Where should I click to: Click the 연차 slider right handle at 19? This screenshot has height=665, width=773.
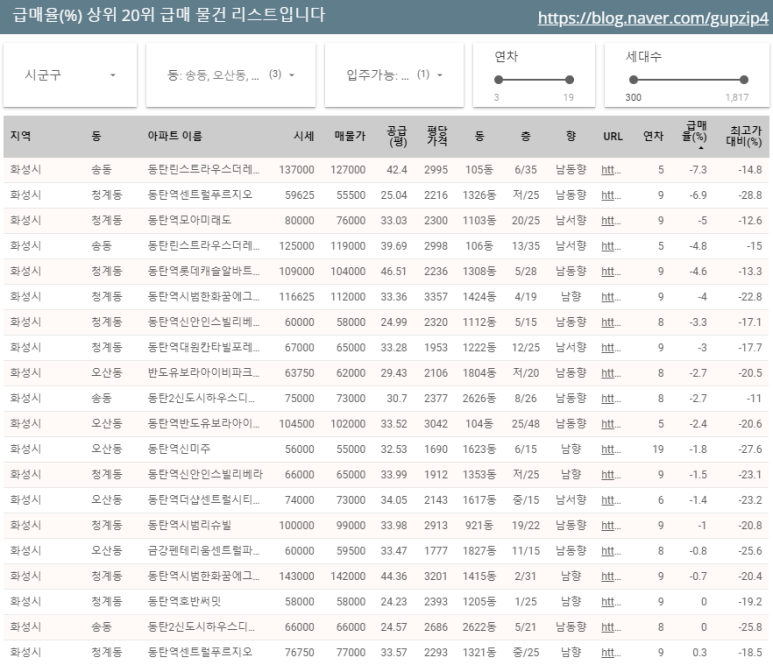pyautogui.click(x=569, y=79)
